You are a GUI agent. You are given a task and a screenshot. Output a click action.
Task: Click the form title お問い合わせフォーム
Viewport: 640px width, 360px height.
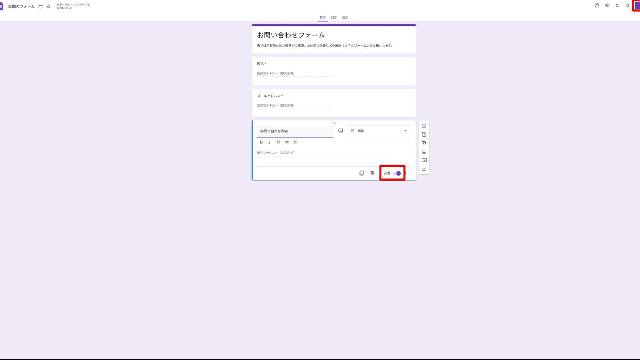291,35
